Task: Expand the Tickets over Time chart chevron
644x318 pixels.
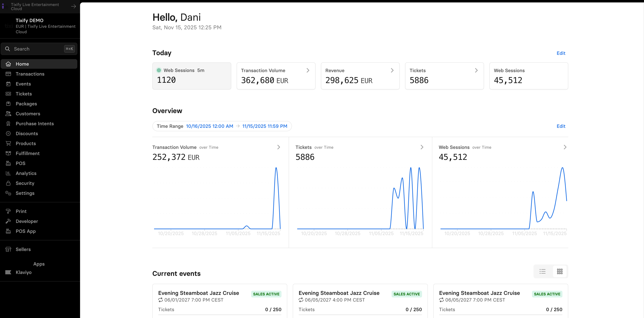Action: click(422, 147)
